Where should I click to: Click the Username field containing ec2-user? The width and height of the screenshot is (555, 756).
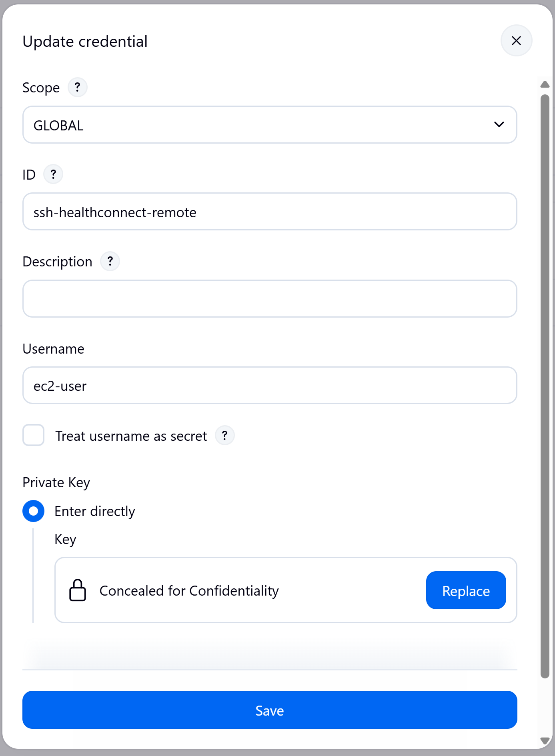coord(270,385)
